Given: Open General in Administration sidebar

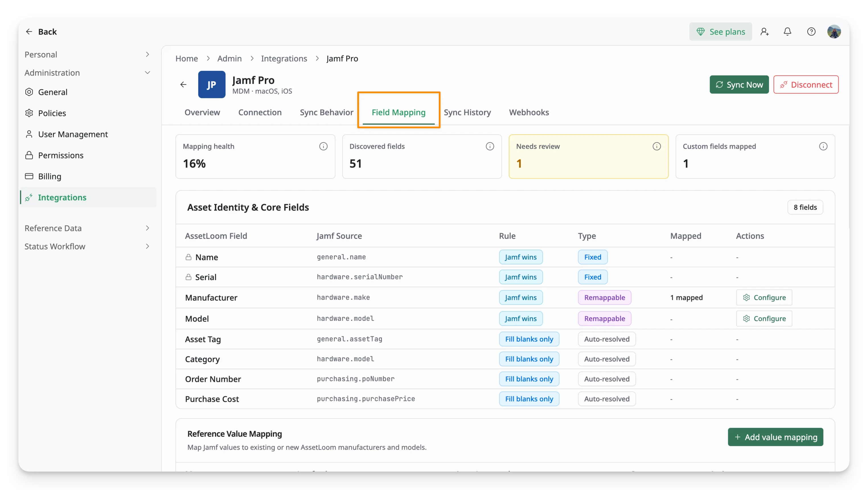Looking at the screenshot, I should pos(88,92).
